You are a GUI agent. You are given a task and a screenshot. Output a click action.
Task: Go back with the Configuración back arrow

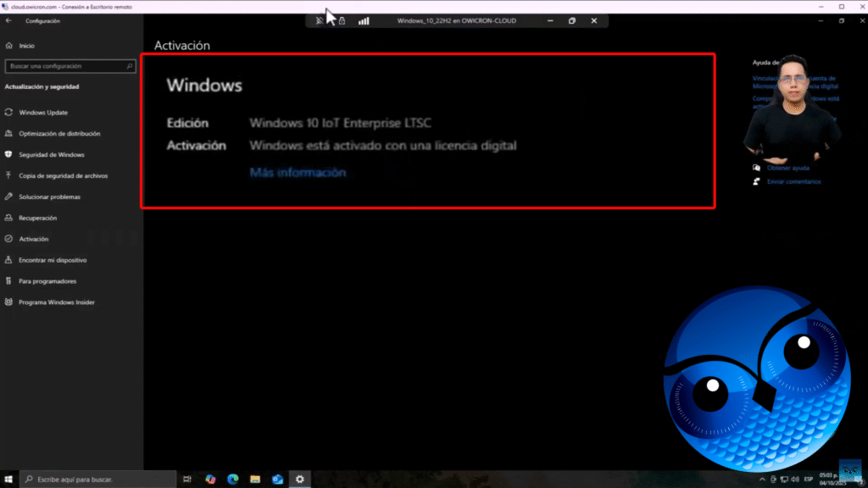click(8, 20)
